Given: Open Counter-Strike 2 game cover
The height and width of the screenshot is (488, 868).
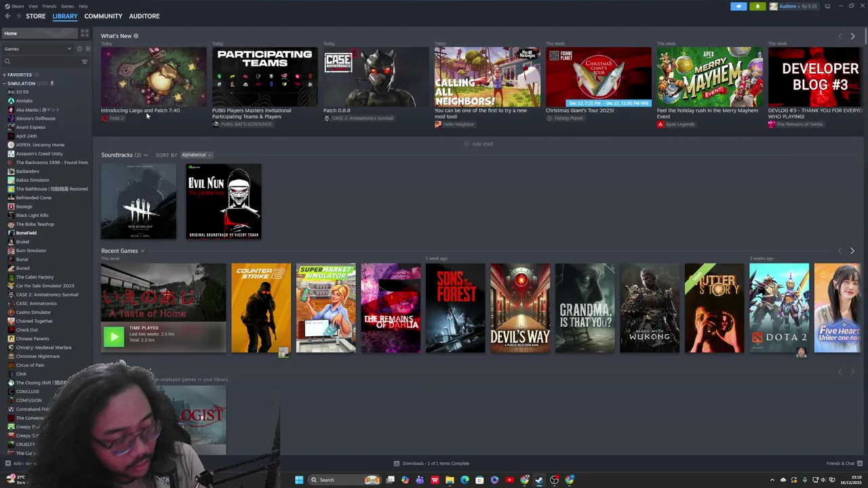Looking at the screenshot, I should [x=261, y=308].
